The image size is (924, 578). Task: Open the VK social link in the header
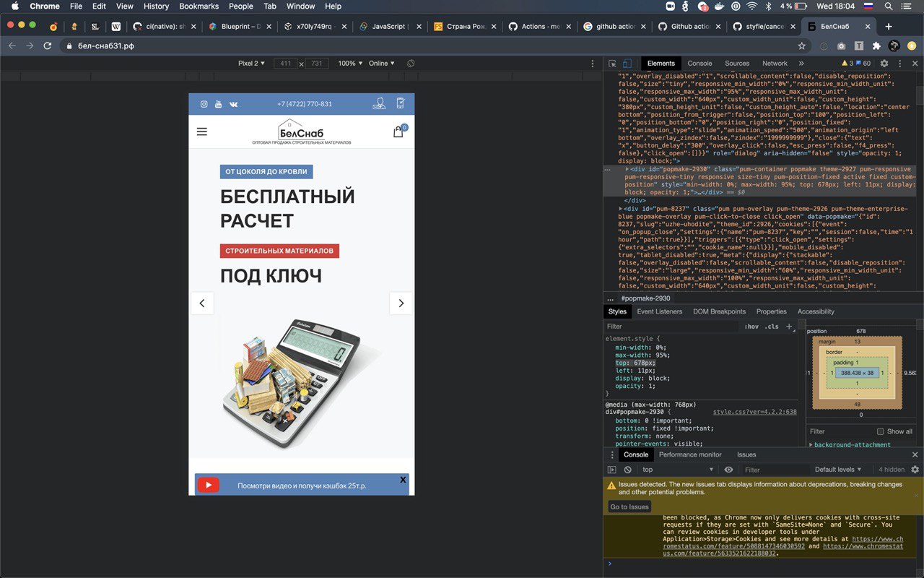pos(233,104)
